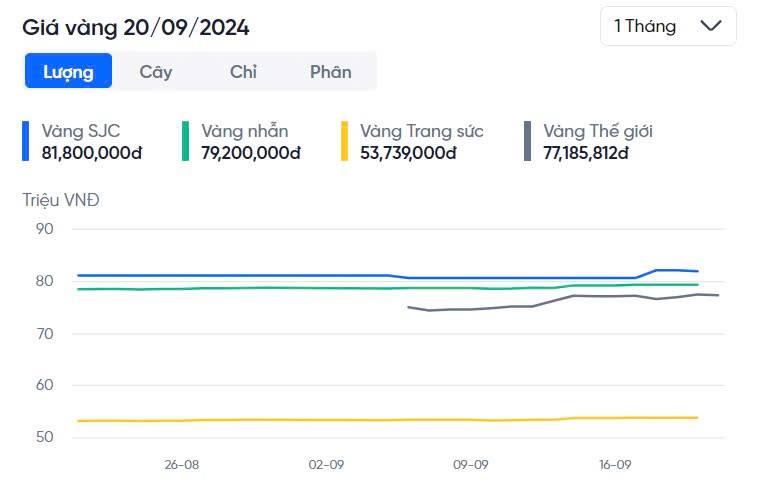Click the green Vàng nhẫn color bar
This screenshot has width=760, height=501.
click(x=185, y=141)
